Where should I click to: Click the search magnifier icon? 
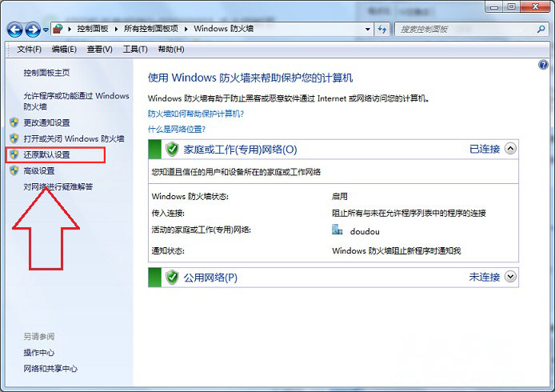541,29
